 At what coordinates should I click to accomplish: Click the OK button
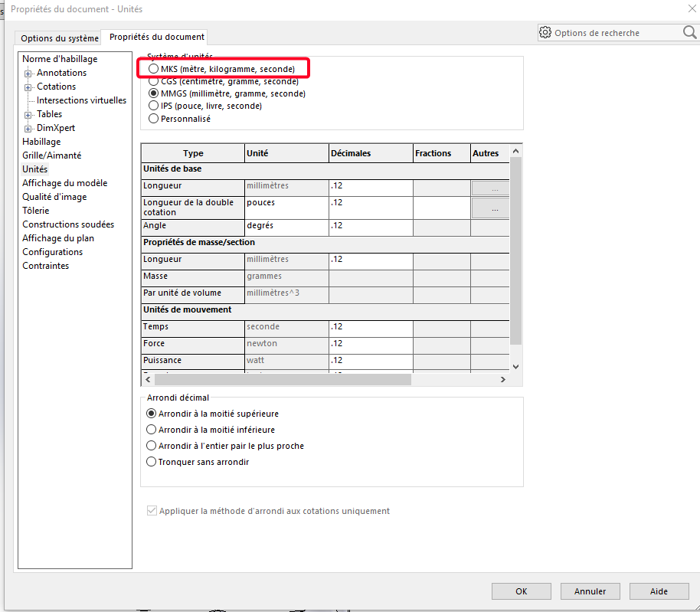[x=521, y=591]
